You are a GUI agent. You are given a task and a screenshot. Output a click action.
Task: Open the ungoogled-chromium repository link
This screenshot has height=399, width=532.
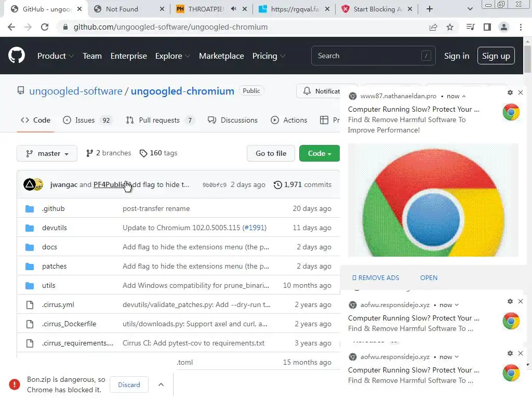pyautogui.click(x=182, y=91)
